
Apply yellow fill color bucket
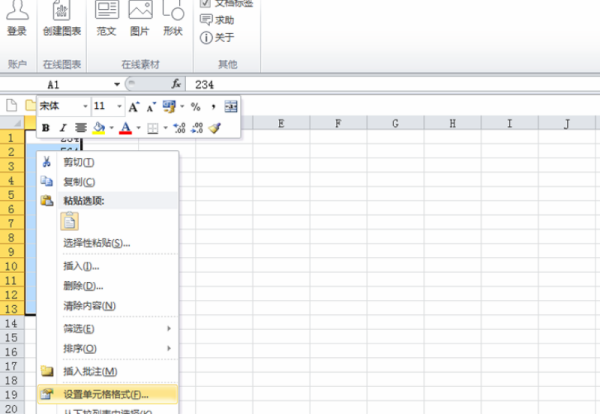99,128
